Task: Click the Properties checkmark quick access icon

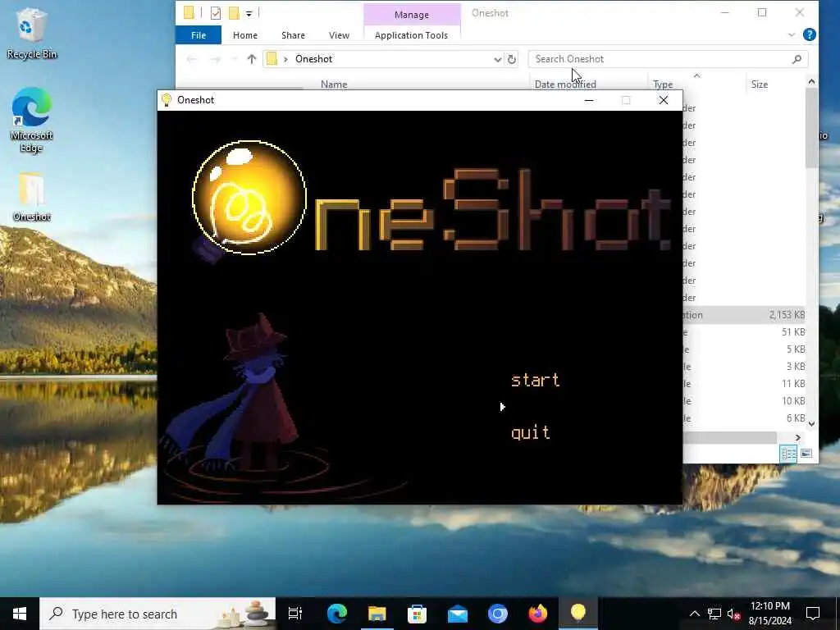Action: click(216, 13)
